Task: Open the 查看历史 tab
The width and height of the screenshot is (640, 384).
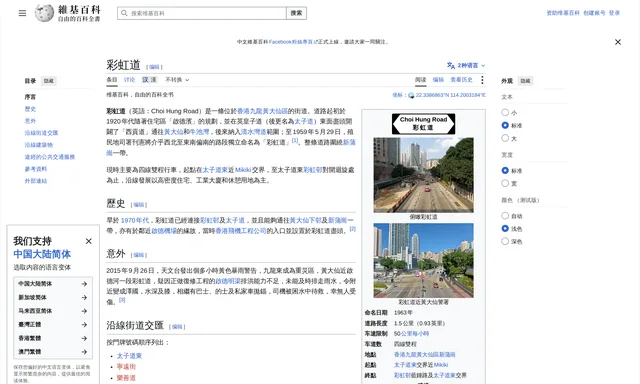Action: [x=461, y=80]
